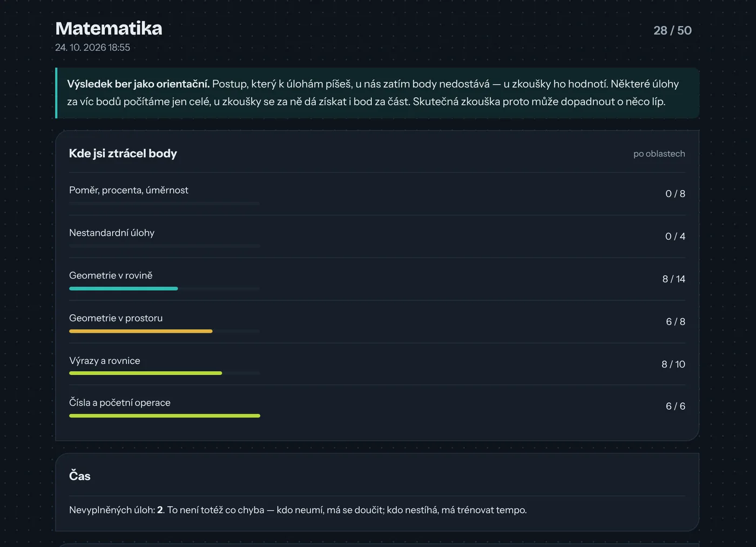Screen dimensions: 756x547
Task: Select the "Geometrie v rovině" row label
Action: pos(111,275)
